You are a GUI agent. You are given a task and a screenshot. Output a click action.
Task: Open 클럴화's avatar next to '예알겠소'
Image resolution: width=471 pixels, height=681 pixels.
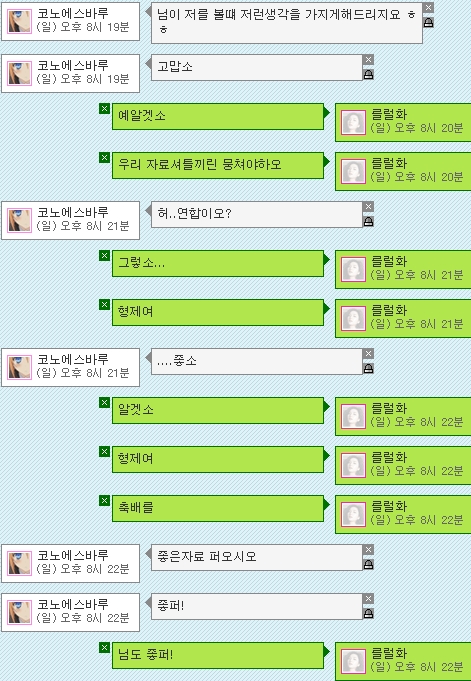pyautogui.click(x=353, y=122)
